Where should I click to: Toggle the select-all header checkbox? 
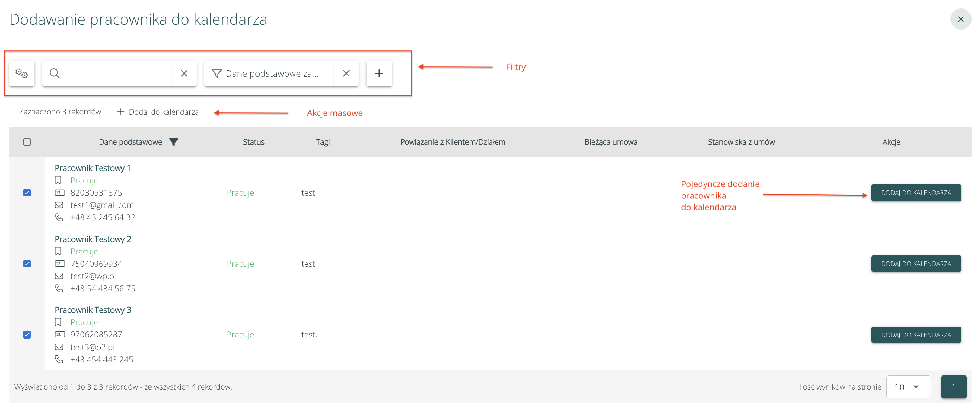coord(27,142)
